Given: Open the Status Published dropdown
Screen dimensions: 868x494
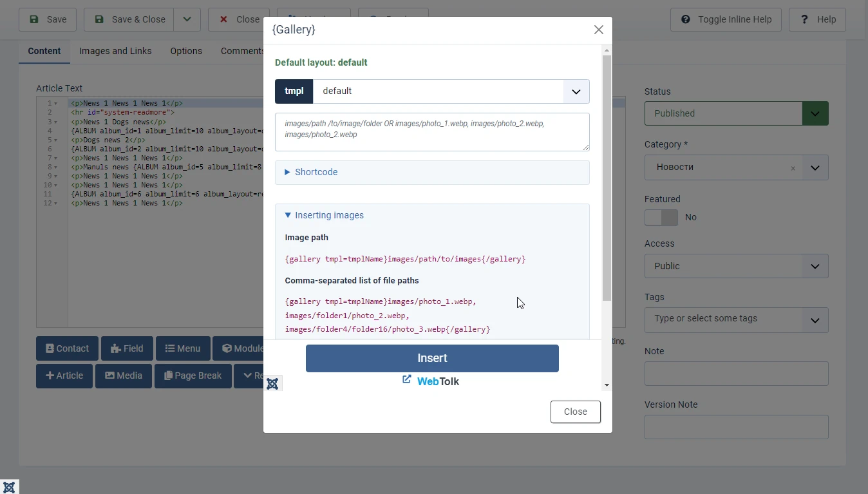Looking at the screenshot, I should 736,113.
